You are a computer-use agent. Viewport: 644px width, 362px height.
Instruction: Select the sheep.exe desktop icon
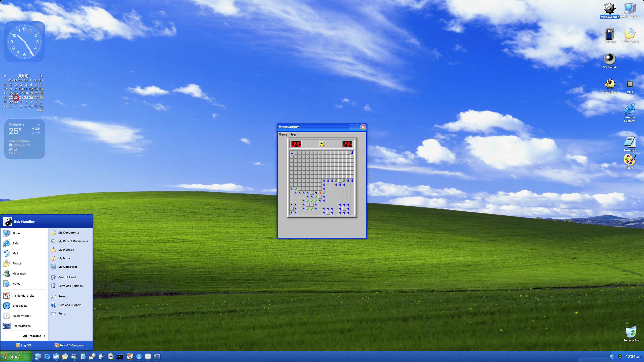pos(610,86)
